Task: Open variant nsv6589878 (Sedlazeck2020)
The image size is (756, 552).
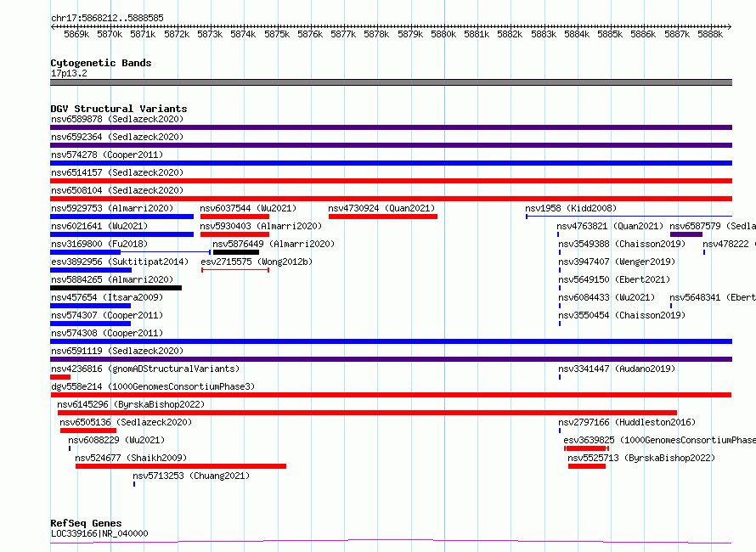Action: 117,119
